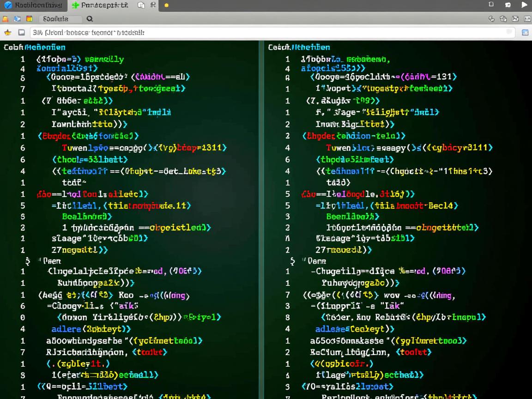The width and height of the screenshot is (532, 399).
Task: Click the small square outline icon top right
Action: tap(491, 5)
